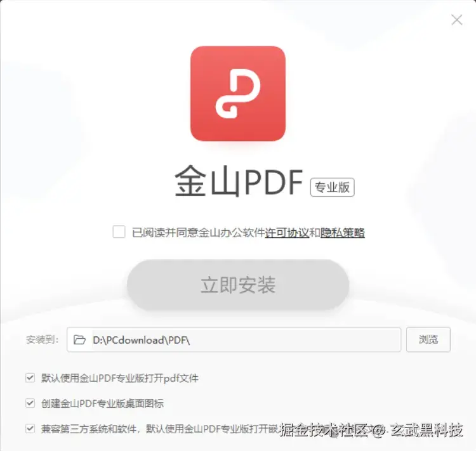Click the 专业版 edition badge

click(x=332, y=187)
